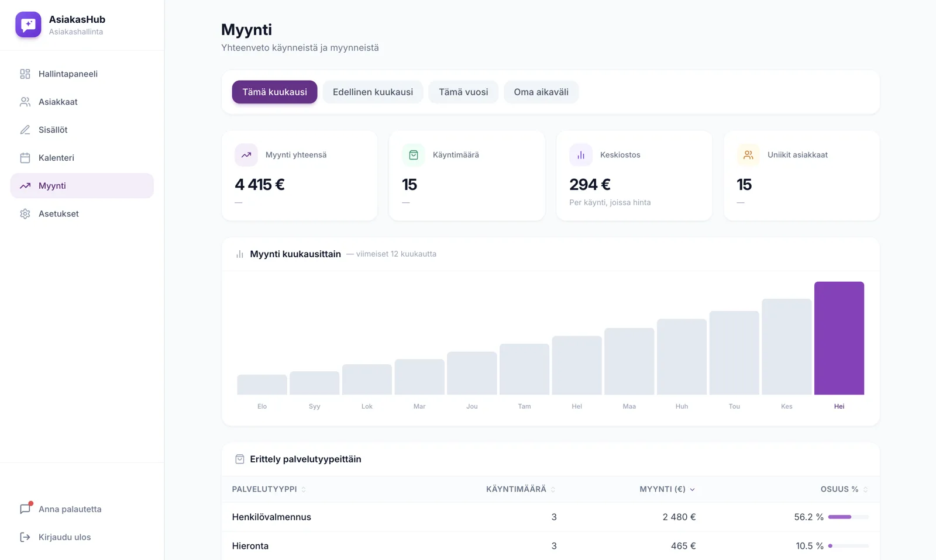Click the Asiakkaat people icon
Image resolution: width=936 pixels, height=560 pixels.
(x=25, y=102)
